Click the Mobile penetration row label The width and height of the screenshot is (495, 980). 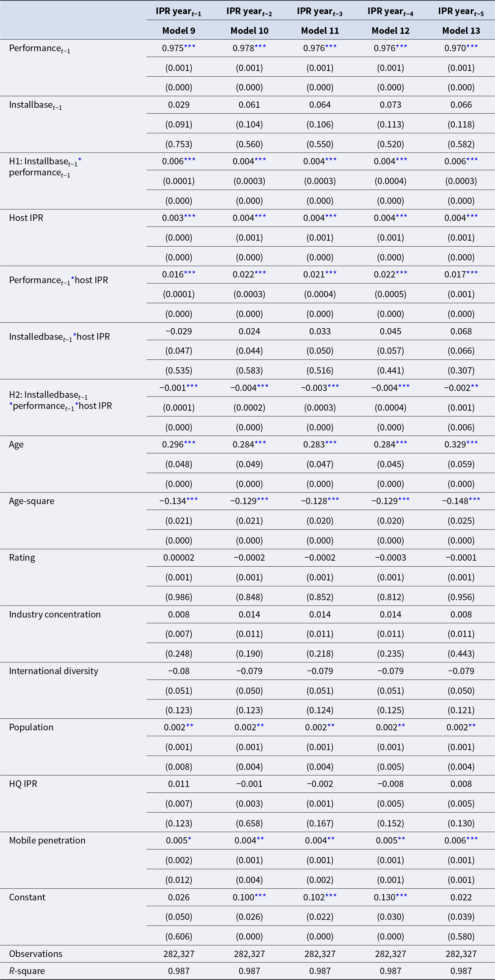(47, 841)
